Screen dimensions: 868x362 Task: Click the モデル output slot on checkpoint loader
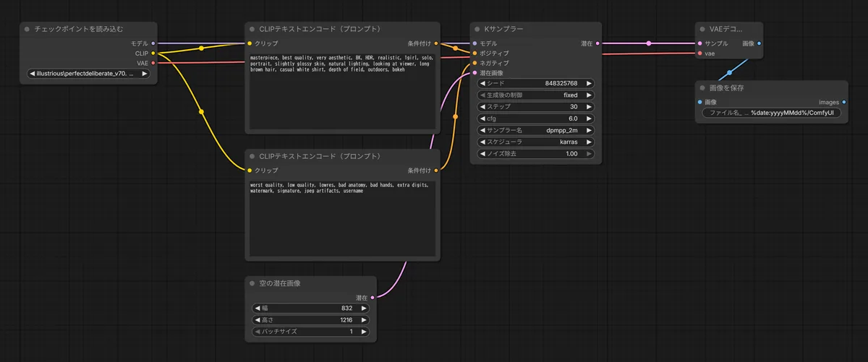pos(153,43)
